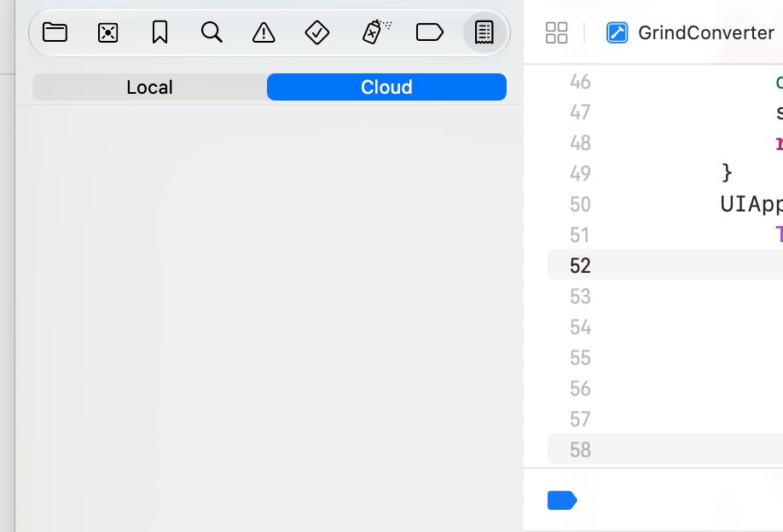783x532 pixels.
Task: Show the Bookmark navigator
Action: [x=159, y=33]
